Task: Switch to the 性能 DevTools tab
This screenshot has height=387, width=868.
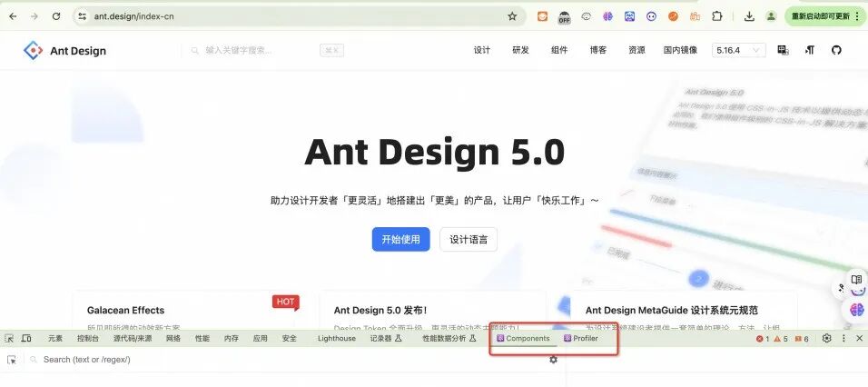Action: point(202,338)
